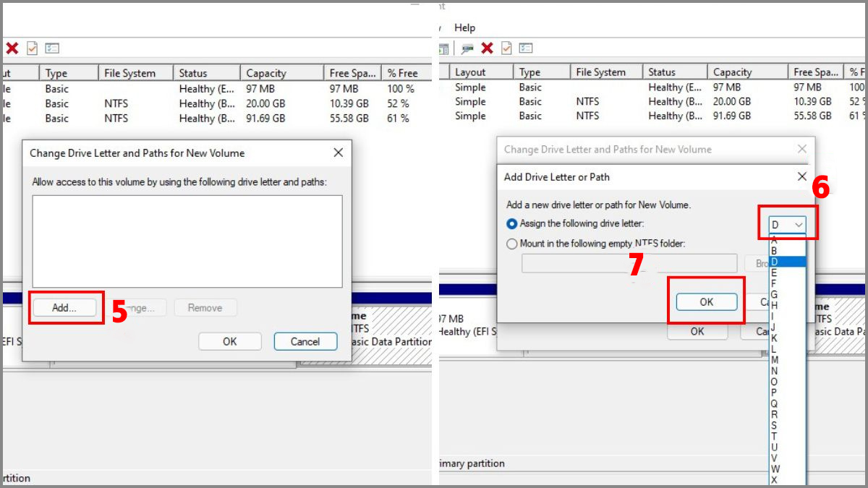The image size is (868, 488).
Task: Select 20.00 GB capacity cell in left window
Action: click(x=265, y=103)
